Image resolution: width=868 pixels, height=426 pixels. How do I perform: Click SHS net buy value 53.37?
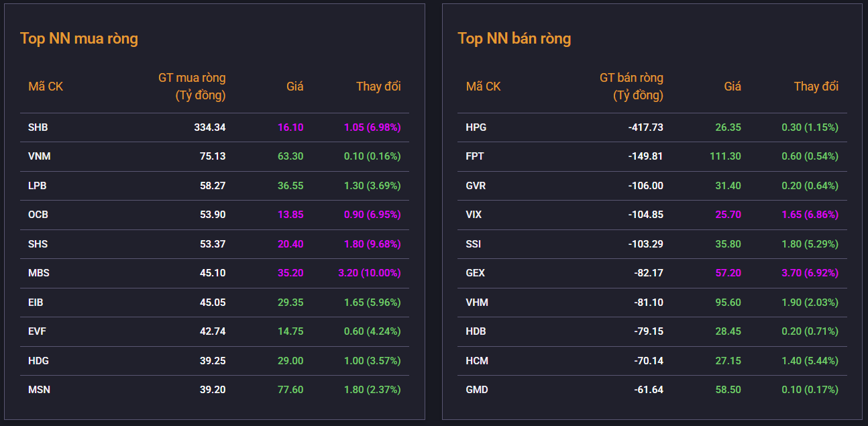(213, 244)
